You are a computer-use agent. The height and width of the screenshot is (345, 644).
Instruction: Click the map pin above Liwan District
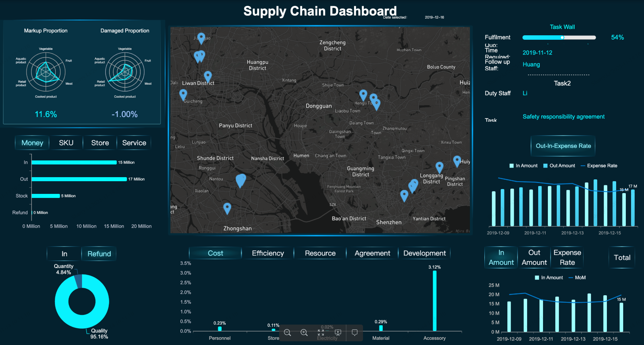coord(208,76)
